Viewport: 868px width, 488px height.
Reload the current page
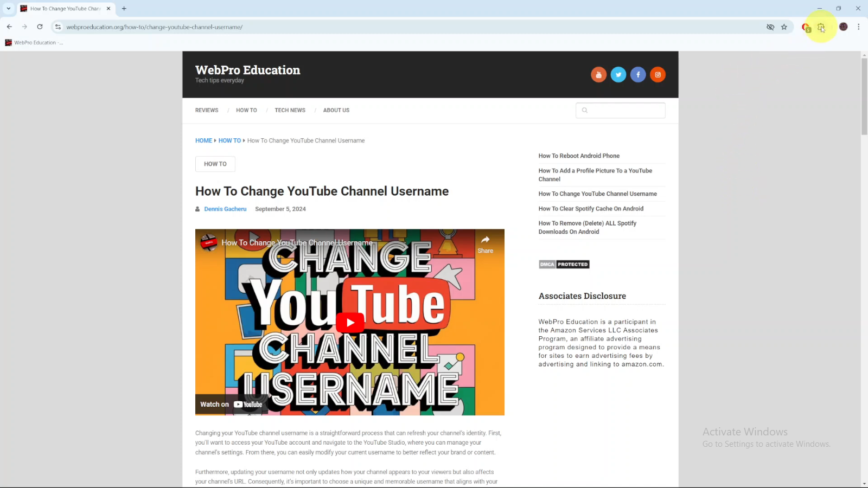[x=40, y=27]
